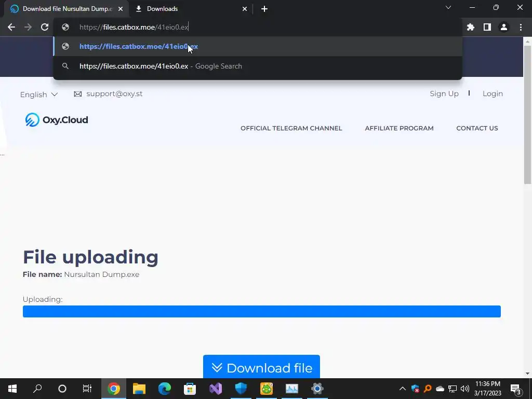Viewport: 532px width, 399px height.
Task: Open Cortana circle on taskbar
Action: [x=62, y=389]
